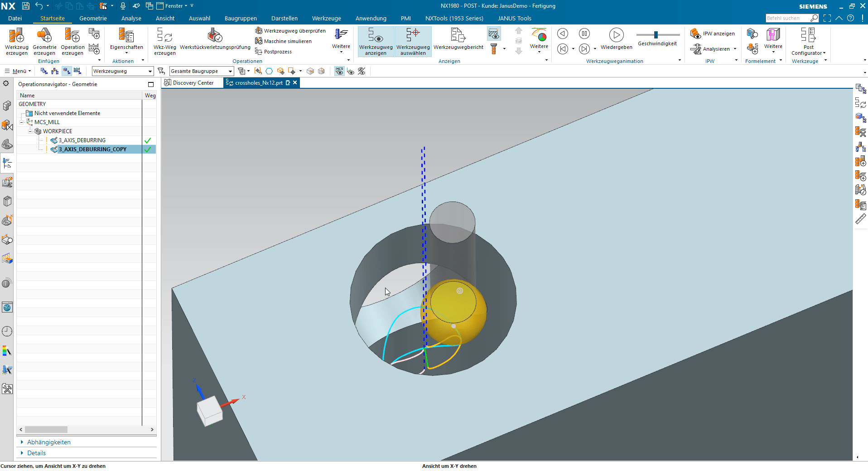Click inside the Befehl suchen field
Screen dimensions: 868x471
[789, 18]
